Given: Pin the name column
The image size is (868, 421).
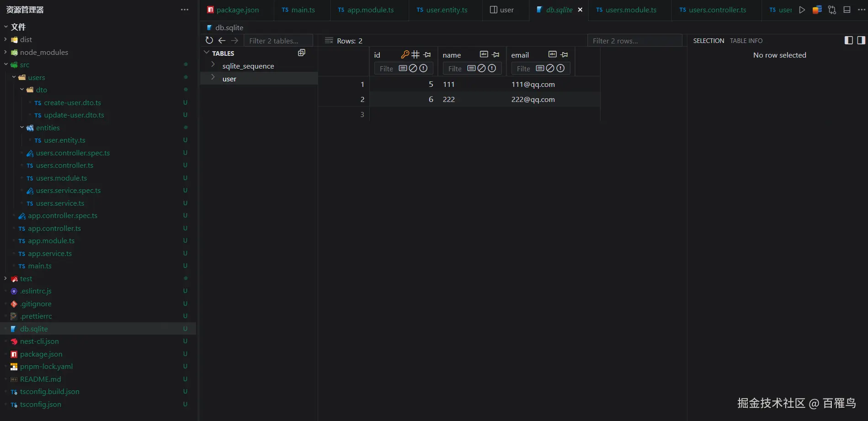Looking at the screenshot, I should point(496,55).
